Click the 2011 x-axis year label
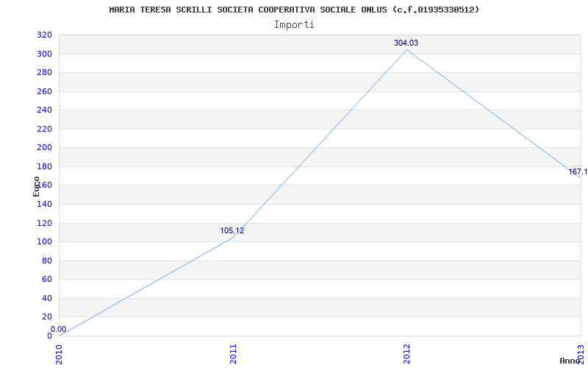This screenshot has width=588, height=368. click(x=233, y=354)
